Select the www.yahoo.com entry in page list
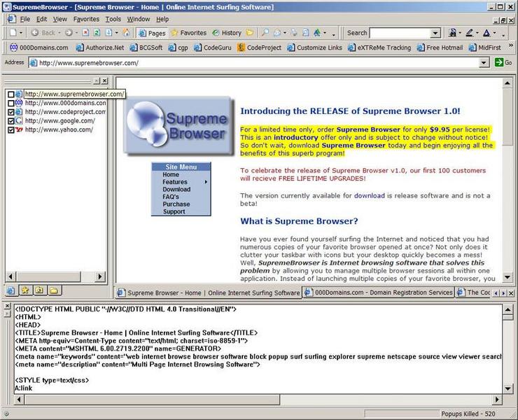This screenshot has width=518, height=420. 59,130
